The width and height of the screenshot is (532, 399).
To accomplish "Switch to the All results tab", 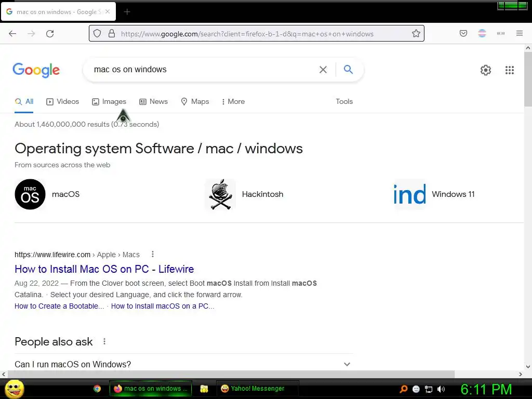I will (x=24, y=102).
